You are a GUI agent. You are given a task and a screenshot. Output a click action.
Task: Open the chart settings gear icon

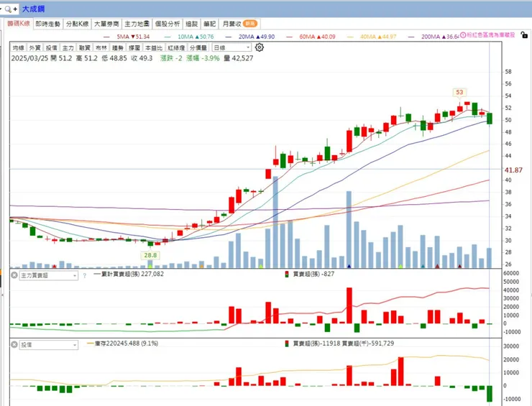(x=260, y=47)
